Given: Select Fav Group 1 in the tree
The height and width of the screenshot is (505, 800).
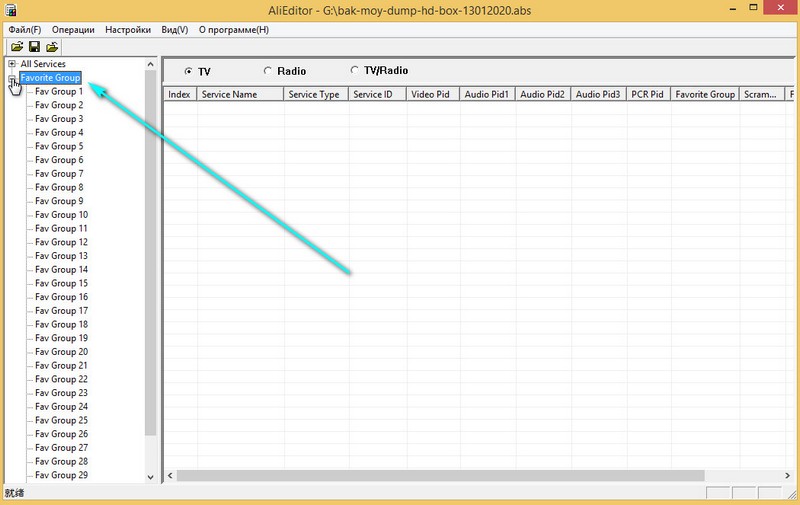Looking at the screenshot, I should pyautogui.click(x=59, y=91).
